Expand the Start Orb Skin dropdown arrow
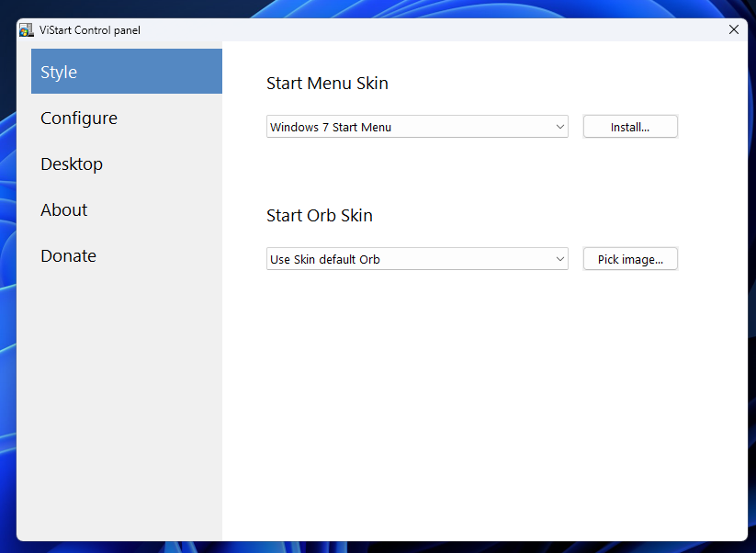Viewport: 756px width, 553px height. [x=559, y=259]
